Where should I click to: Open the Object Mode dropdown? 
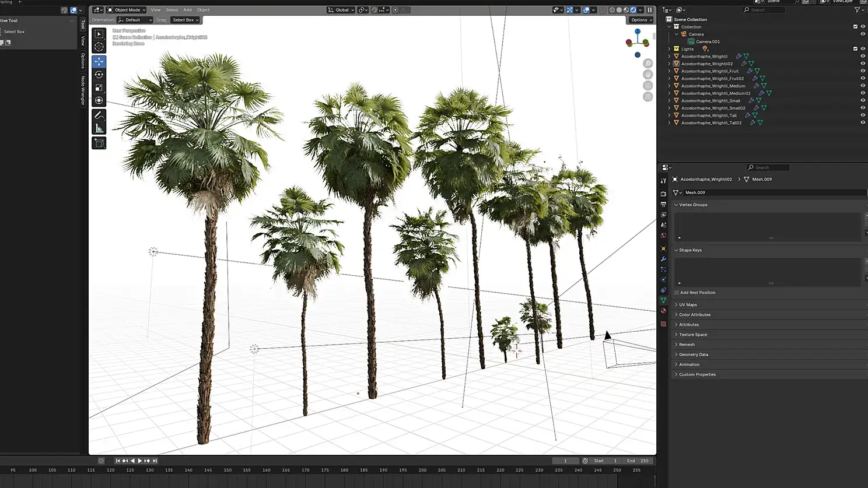pos(127,10)
